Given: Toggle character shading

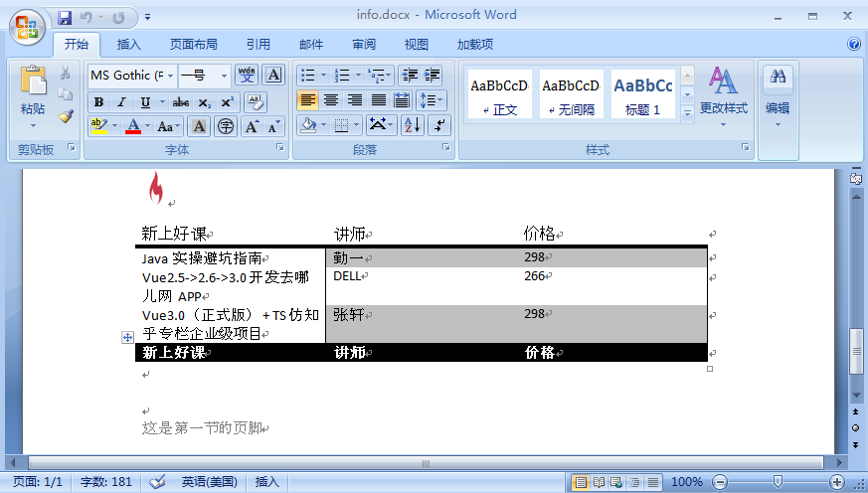Looking at the screenshot, I should pyautogui.click(x=199, y=126).
